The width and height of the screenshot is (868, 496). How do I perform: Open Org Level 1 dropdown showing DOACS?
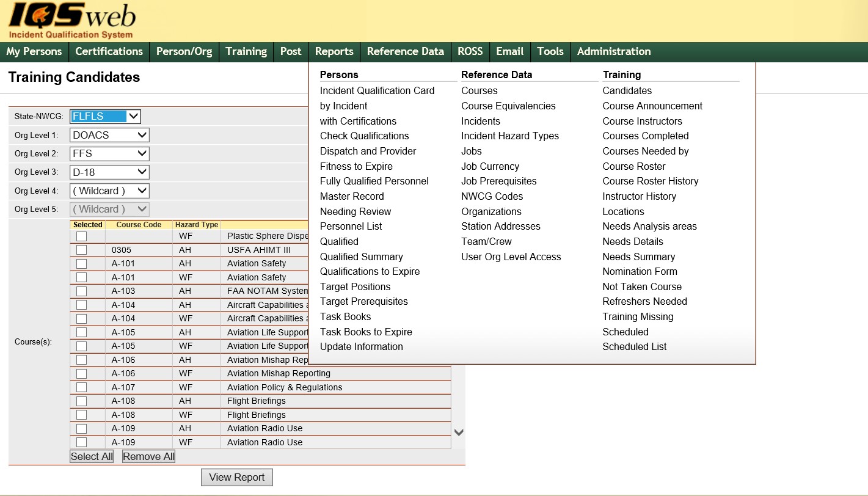pyautogui.click(x=109, y=135)
